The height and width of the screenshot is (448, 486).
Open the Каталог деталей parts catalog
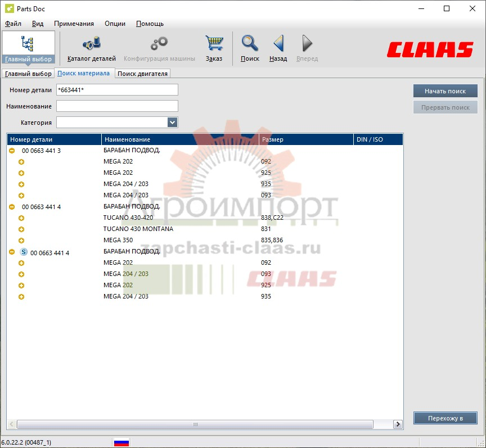click(x=92, y=49)
